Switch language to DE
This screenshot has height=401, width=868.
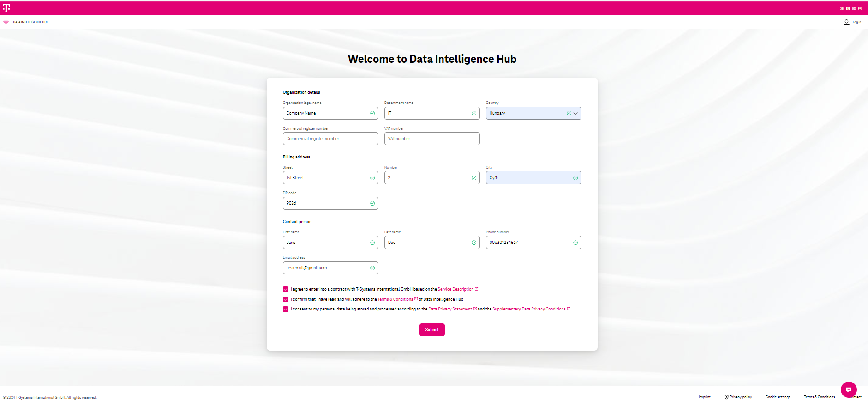[x=842, y=8]
